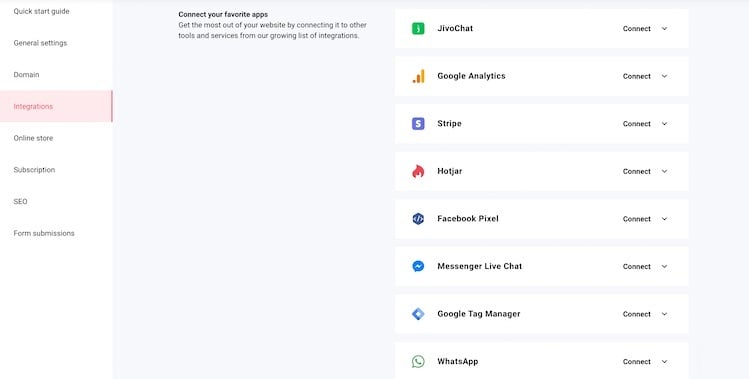Expand the Messenger Live Chat chevron

click(x=664, y=266)
